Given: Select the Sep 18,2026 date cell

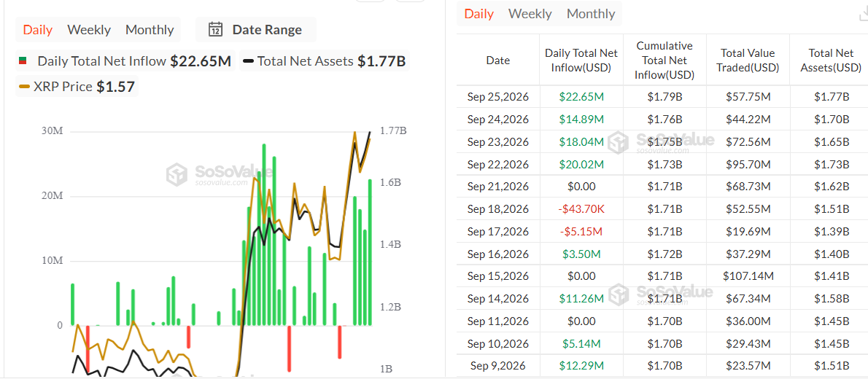Looking at the screenshot, I should coord(498,209).
